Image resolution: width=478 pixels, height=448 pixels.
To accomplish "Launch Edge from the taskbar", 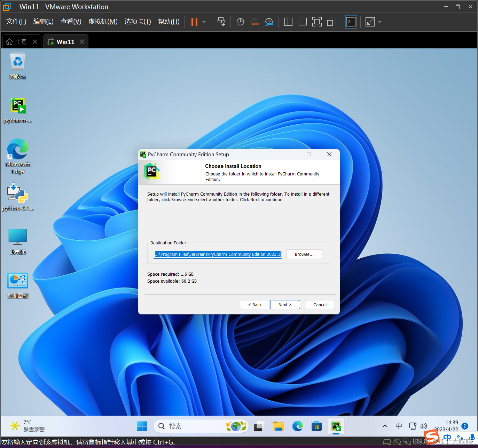I will [298, 426].
